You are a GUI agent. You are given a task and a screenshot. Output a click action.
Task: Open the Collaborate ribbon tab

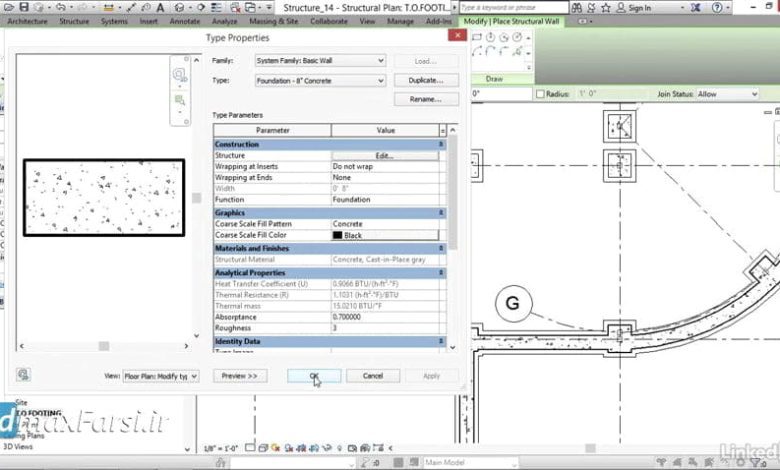click(x=329, y=21)
